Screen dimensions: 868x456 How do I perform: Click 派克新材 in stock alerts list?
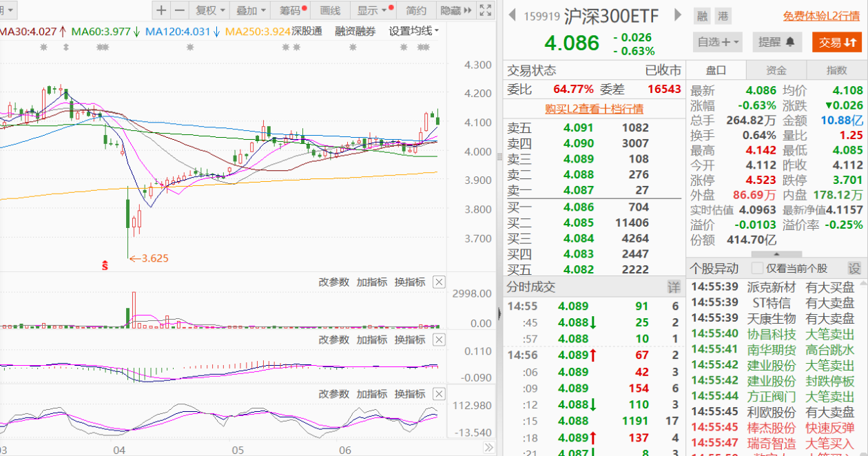coord(772,287)
